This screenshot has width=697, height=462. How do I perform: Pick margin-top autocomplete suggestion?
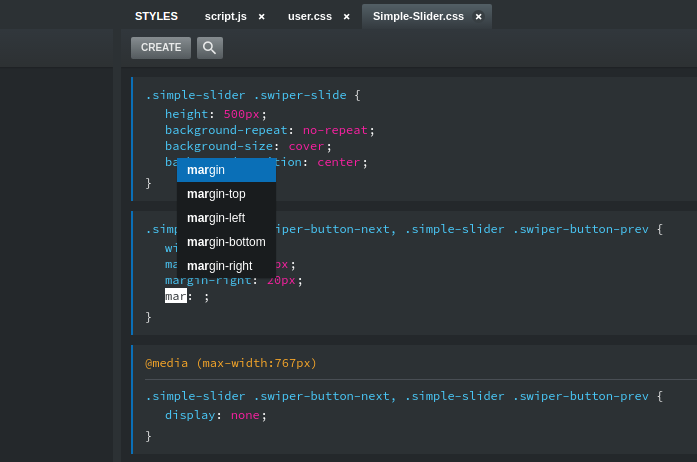point(226,194)
